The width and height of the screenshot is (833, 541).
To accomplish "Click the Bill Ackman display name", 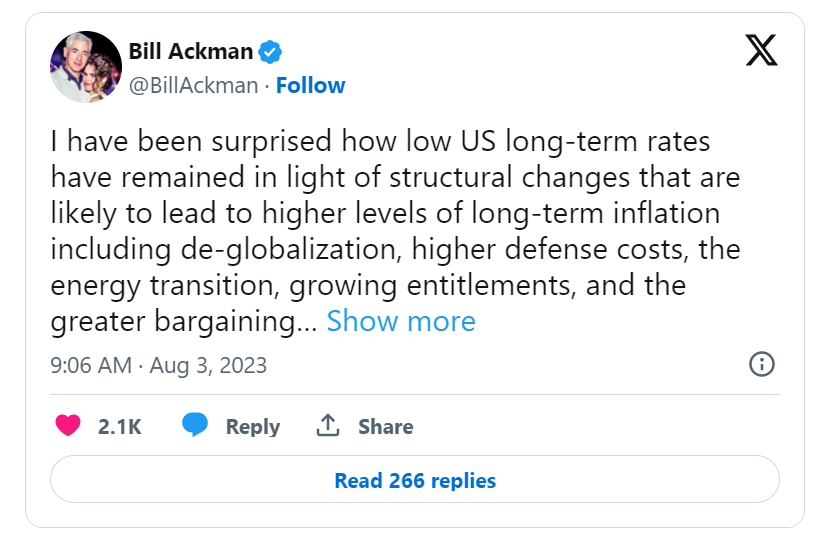I will point(189,50).
